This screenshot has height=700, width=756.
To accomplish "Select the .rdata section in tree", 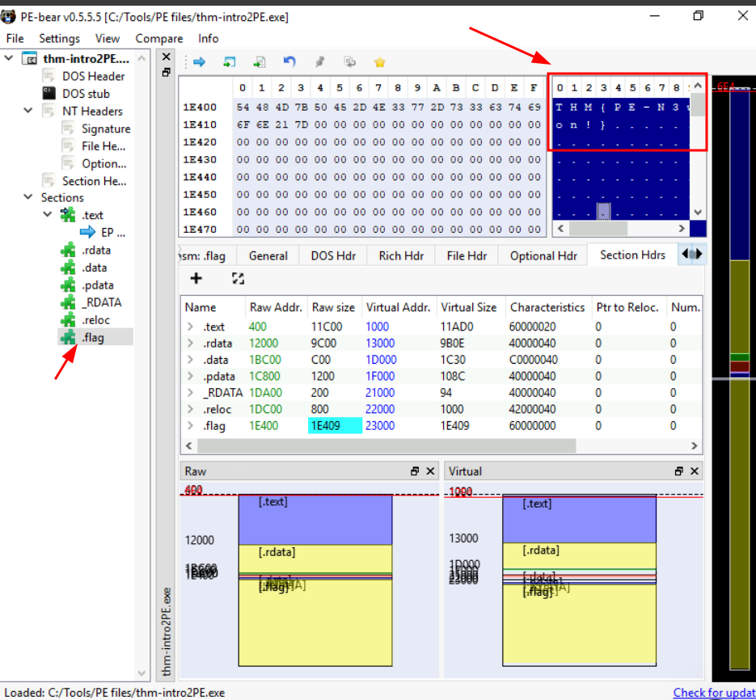I will pos(96,251).
